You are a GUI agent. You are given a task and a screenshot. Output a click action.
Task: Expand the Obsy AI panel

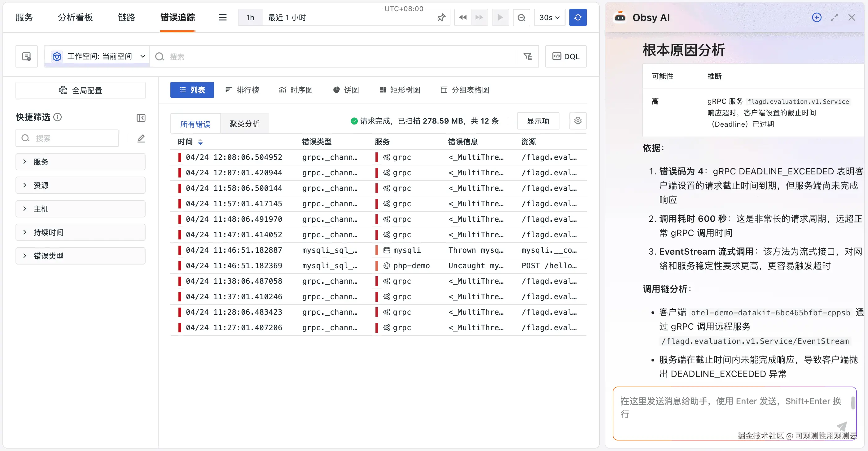pos(834,18)
